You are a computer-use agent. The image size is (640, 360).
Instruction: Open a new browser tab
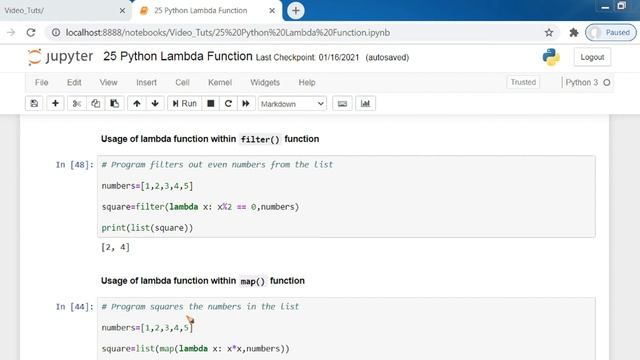pyautogui.click(x=296, y=11)
